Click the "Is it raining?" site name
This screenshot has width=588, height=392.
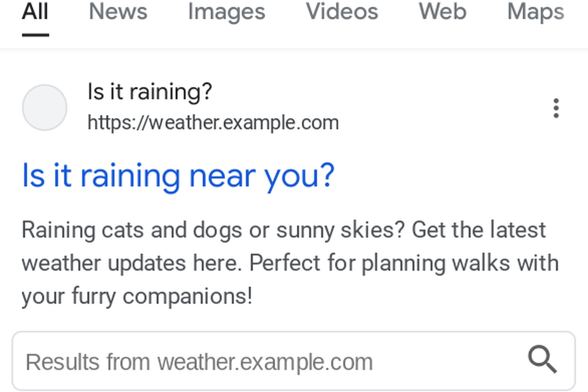click(x=149, y=92)
